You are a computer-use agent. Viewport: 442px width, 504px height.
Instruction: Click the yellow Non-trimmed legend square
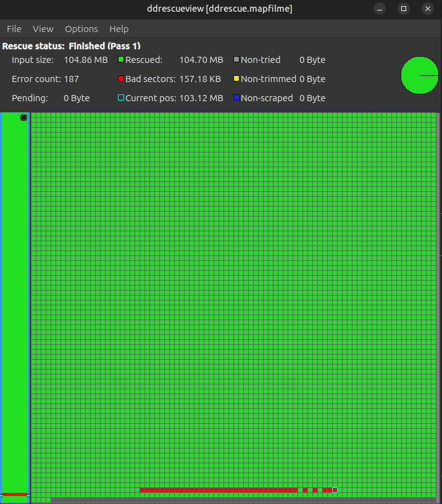pos(236,79)
